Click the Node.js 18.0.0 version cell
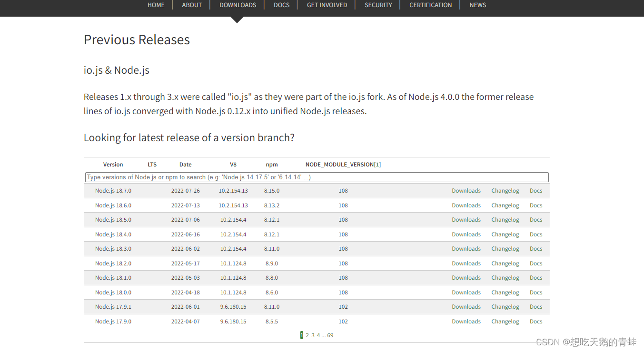Viewport: 644px width, 351px height. [113, 292]
